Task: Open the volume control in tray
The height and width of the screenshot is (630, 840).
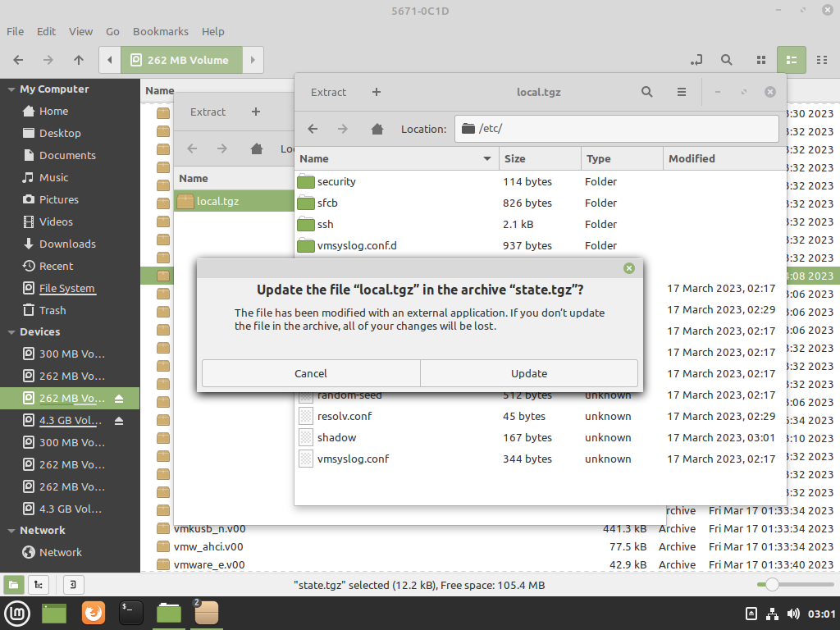Action: click(x=793, y=614)
